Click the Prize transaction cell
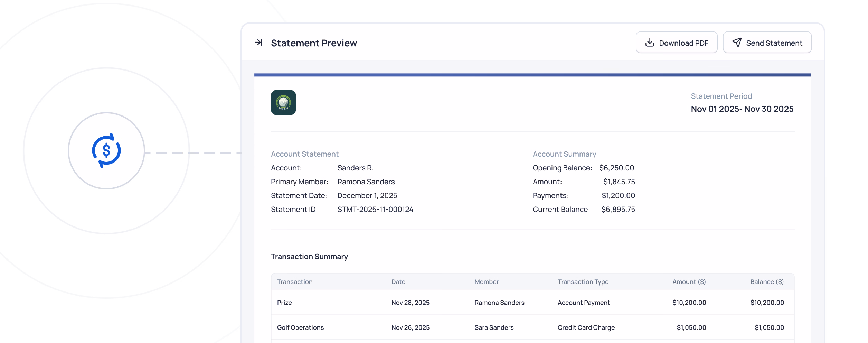868x343 pixels. pos(284,303)
